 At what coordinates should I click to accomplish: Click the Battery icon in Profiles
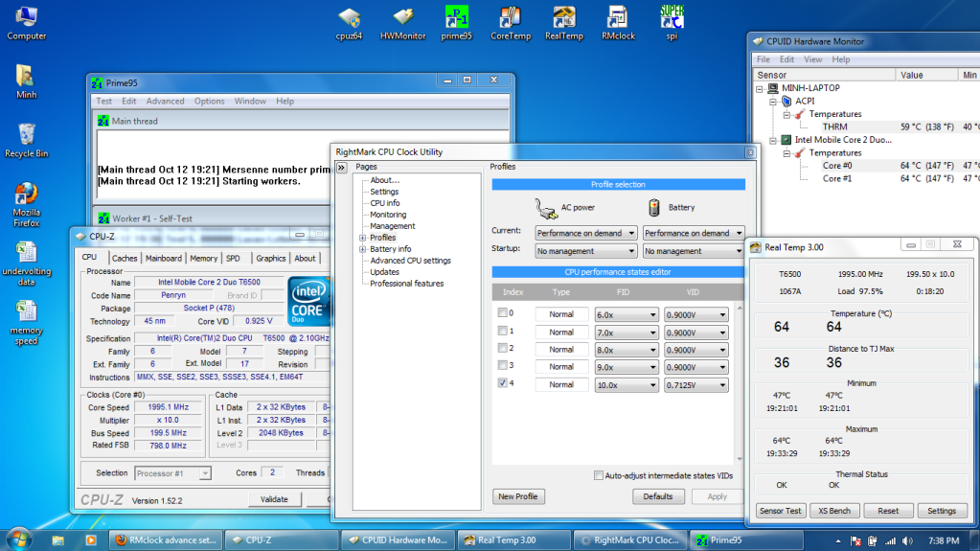tap(653, 207)
